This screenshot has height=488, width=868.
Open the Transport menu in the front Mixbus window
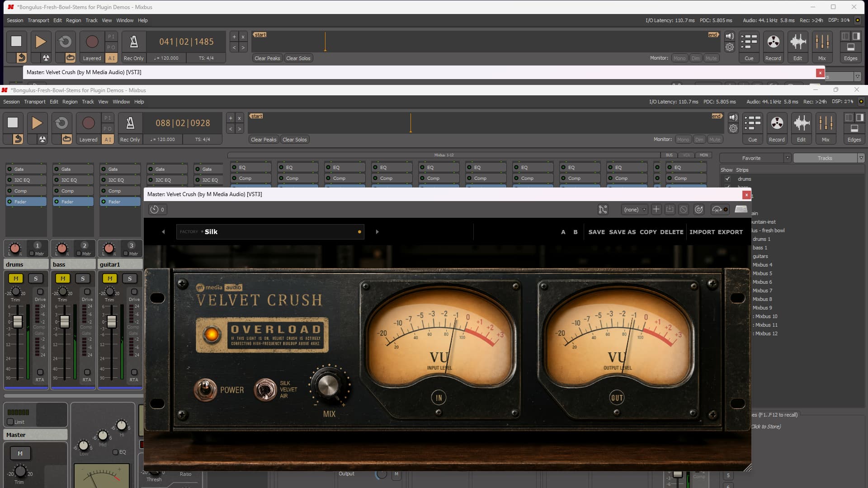(35, 102)
